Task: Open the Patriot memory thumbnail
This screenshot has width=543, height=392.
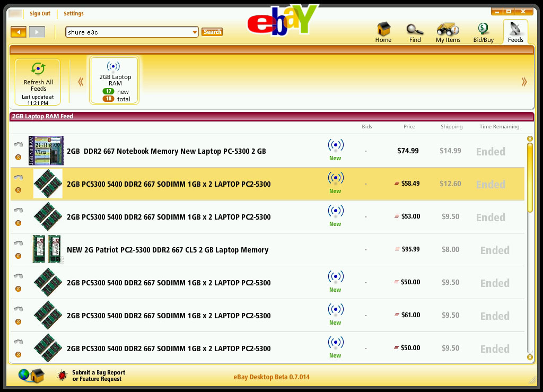Action: pos(48,249)
